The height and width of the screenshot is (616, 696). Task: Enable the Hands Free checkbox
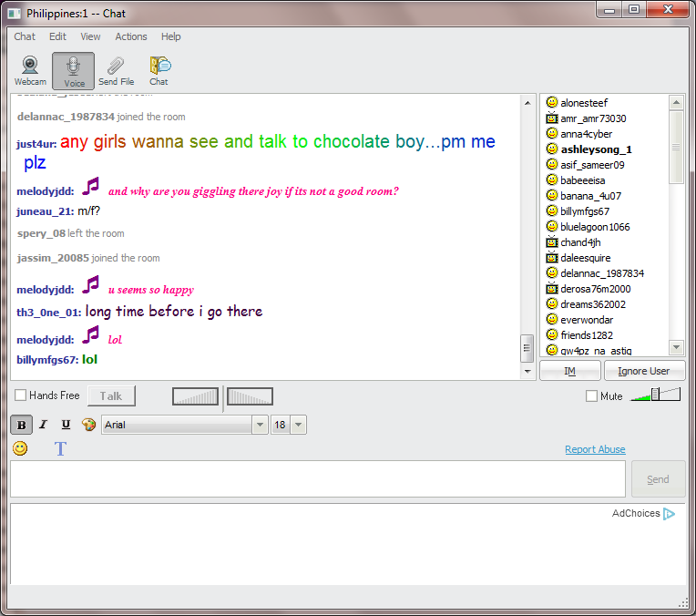pyautogui.click(x=20, y=395)
